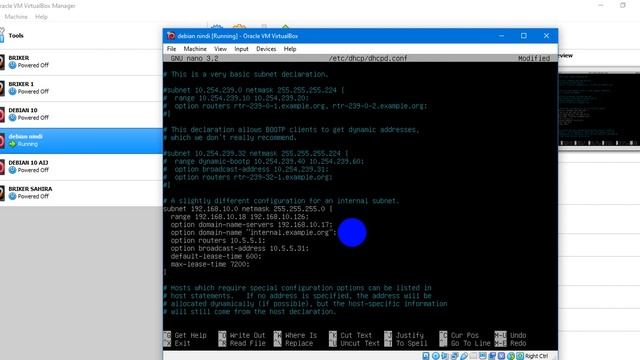Click the Powered Off icon under DEBIAN 10 AIJ
This screenshot has height=360, width=640.
pos(13,170)
